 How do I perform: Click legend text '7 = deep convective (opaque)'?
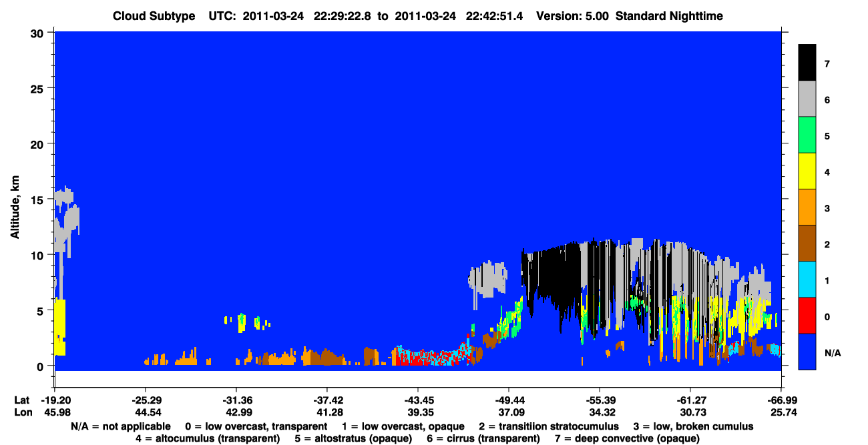pyautogui.click(x=627, y=439)
